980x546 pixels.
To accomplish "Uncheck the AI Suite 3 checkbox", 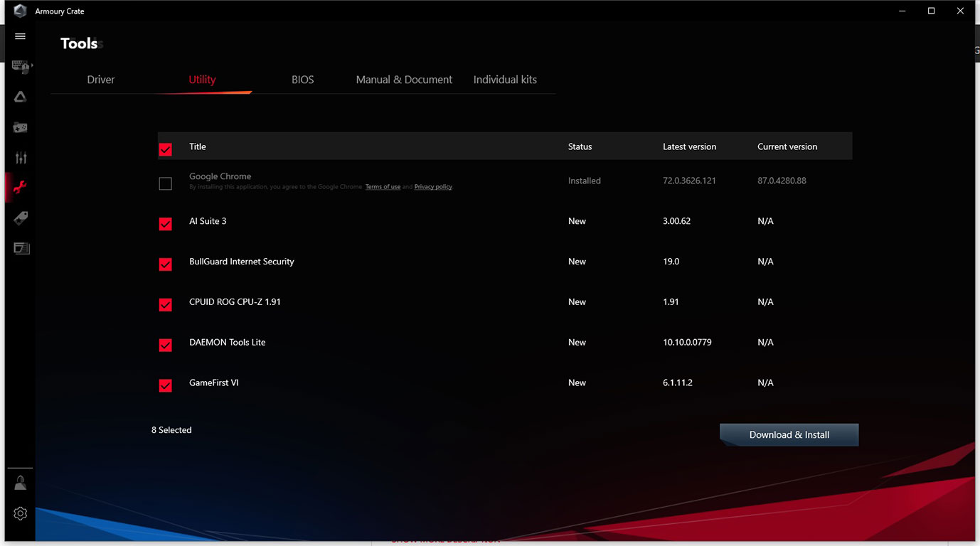I will pos(166,224).
